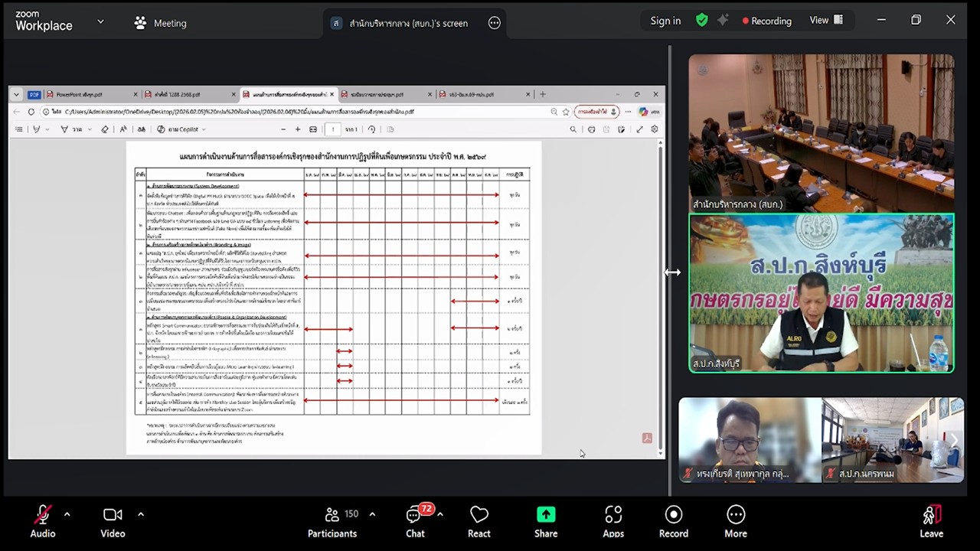Click the green shield encryption icon
Screen dimensions: 980x551
[702, 21]
